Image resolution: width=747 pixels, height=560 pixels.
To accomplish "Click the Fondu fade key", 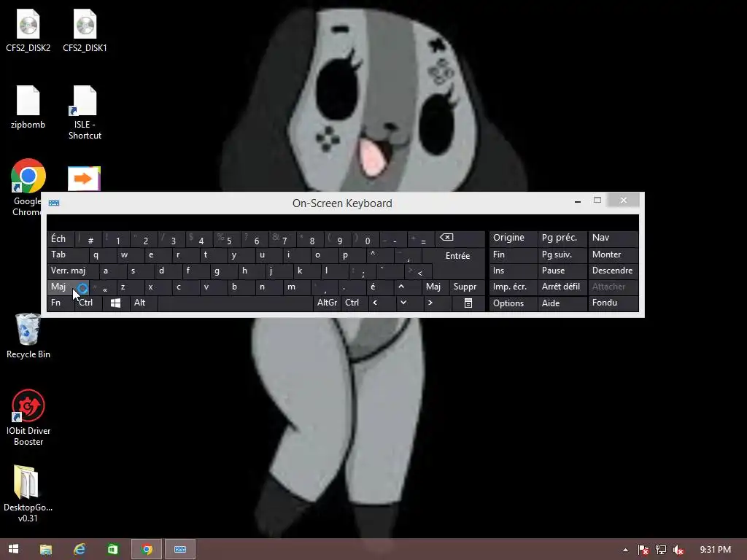I will click(613, 303).
